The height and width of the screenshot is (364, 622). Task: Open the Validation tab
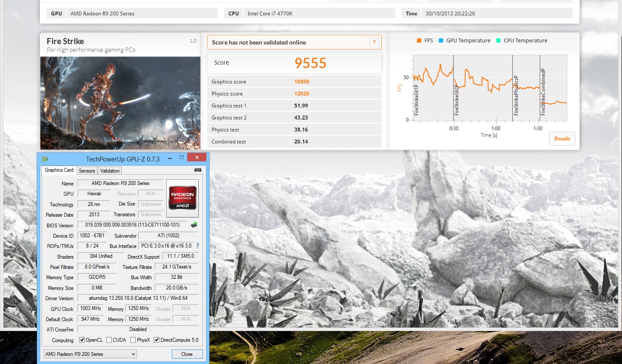pos(110,170)
